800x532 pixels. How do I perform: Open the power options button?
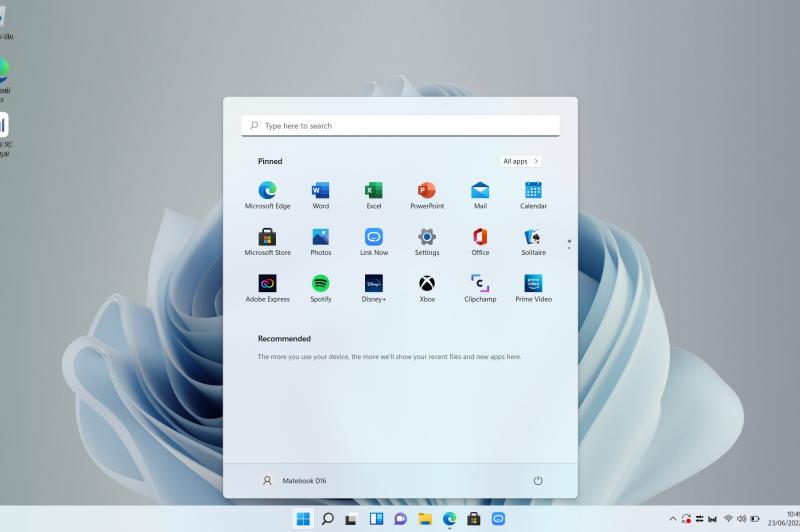[538, 480]
